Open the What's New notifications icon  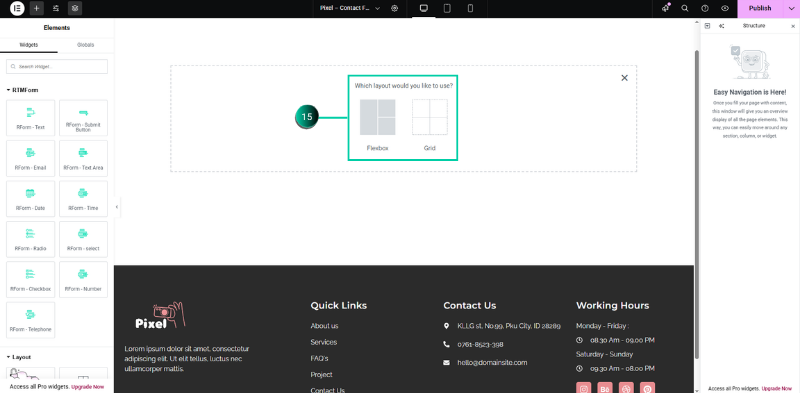point(665,8)
